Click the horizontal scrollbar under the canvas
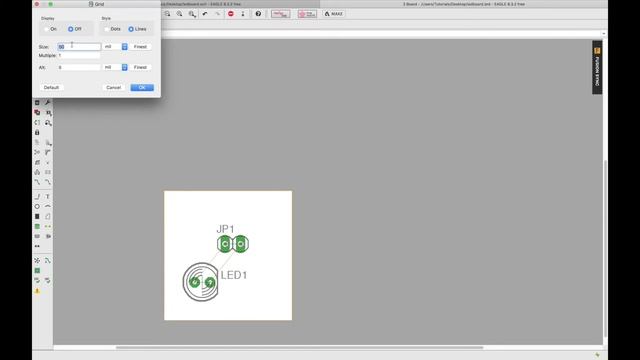640x360 pixels. point(299,348)
